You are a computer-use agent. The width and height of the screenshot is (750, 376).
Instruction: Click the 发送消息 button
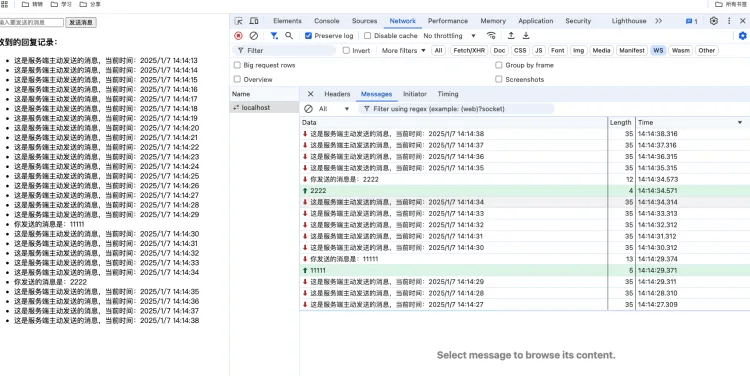pyautogui.click(x=81, y=22)
